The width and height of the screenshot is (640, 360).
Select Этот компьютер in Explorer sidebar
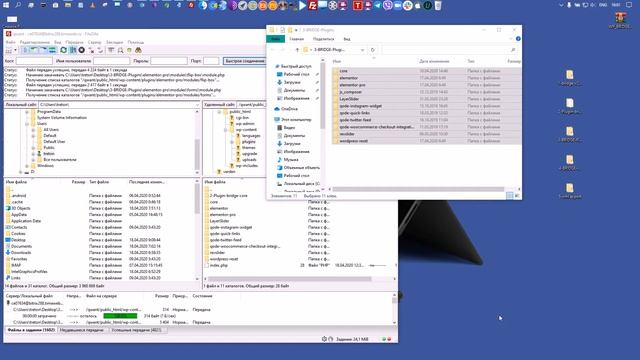point(293,120)
